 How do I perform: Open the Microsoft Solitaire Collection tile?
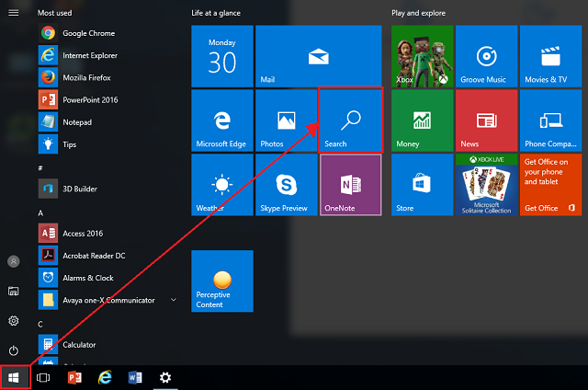click(486, 185)
